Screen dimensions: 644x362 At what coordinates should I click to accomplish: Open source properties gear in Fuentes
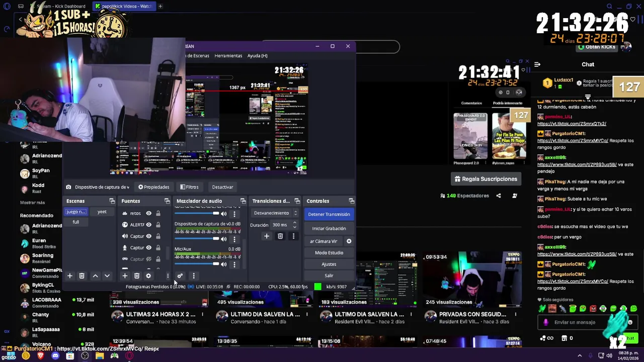148,276
